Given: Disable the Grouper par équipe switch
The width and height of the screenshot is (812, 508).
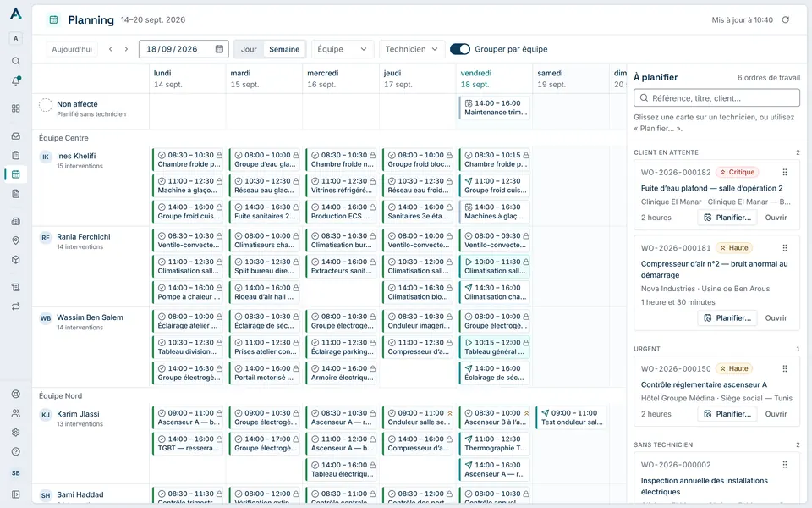Looking at the screenshot, I should [x=460, y=49].
